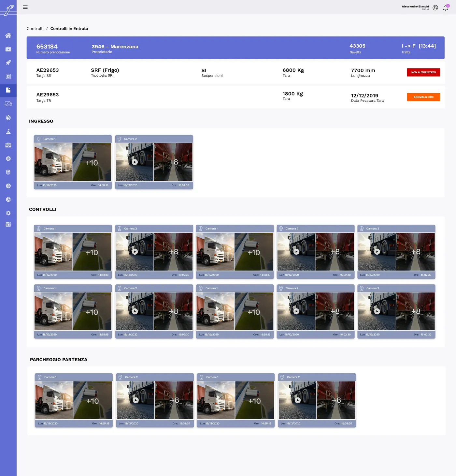Open settings via the sidebar gear icon
The image size is (456, 476).
(8, 213)
